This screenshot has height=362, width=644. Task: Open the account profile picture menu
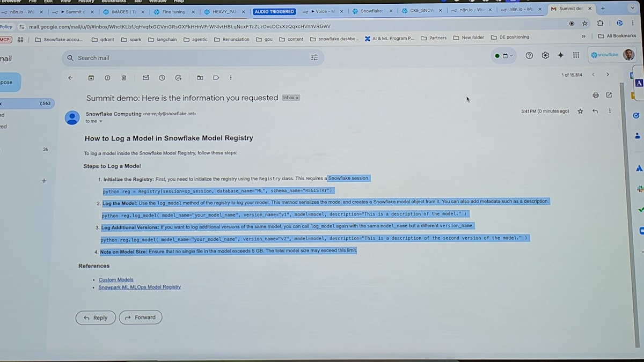(628, 55)
